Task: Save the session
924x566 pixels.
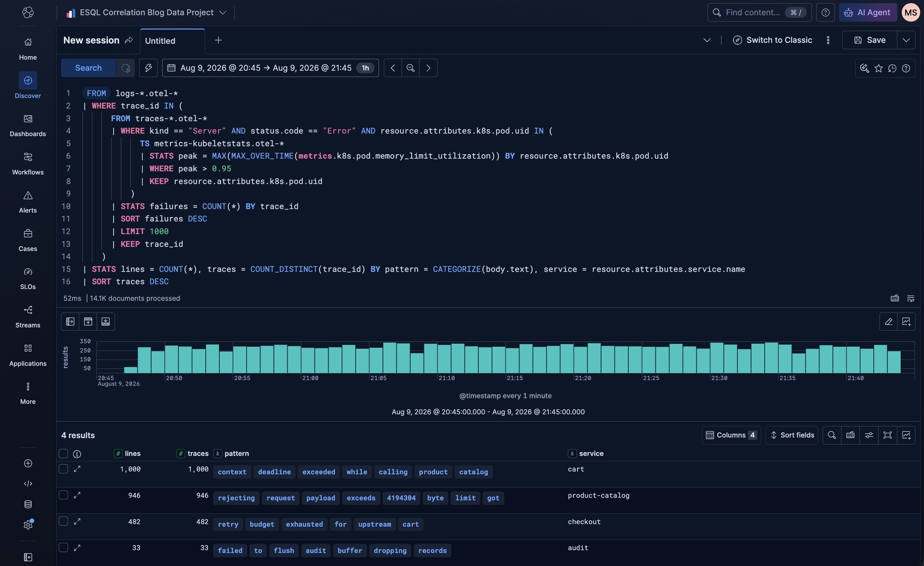Action: 869,40
